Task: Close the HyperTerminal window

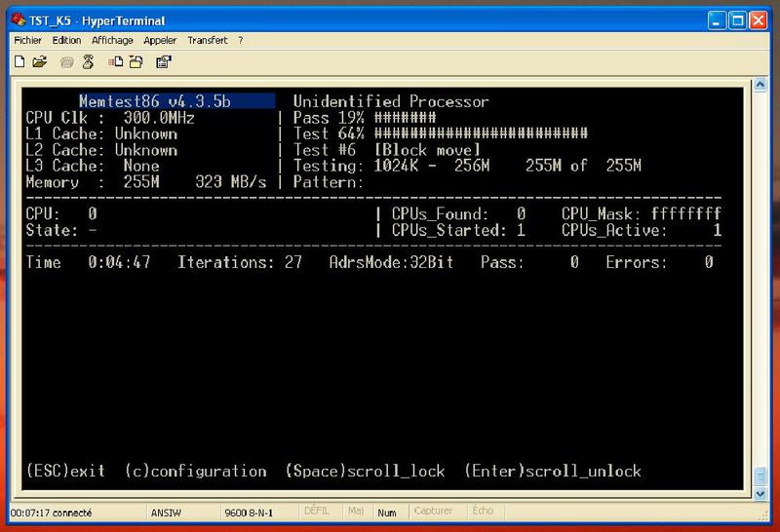Action: [x=759, y=20]
